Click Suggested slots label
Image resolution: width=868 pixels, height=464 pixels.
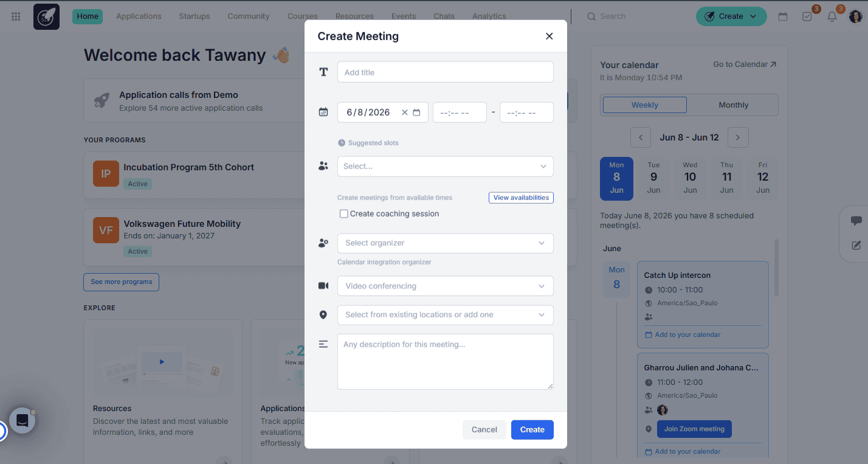[373, 143]
